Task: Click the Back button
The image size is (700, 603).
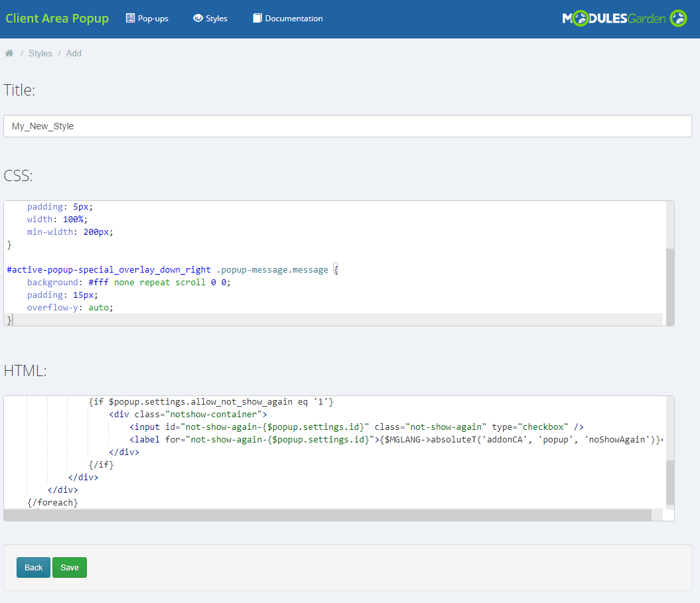Action: (33, 567)
